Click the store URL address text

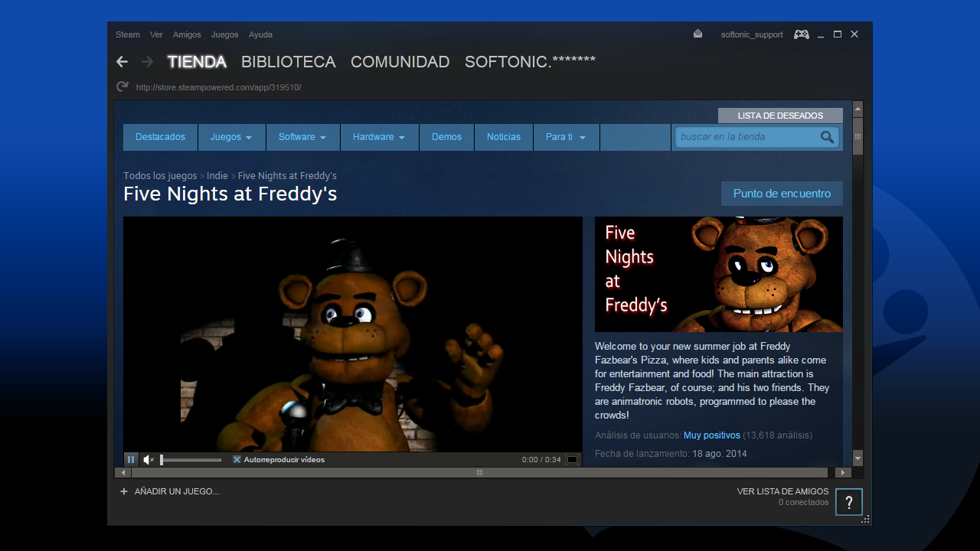pyautogui.click(x=218, y=87)
